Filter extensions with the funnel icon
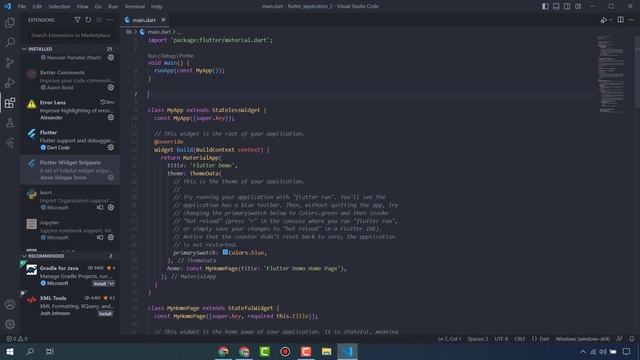640x360 pixels. click(77, 20)
